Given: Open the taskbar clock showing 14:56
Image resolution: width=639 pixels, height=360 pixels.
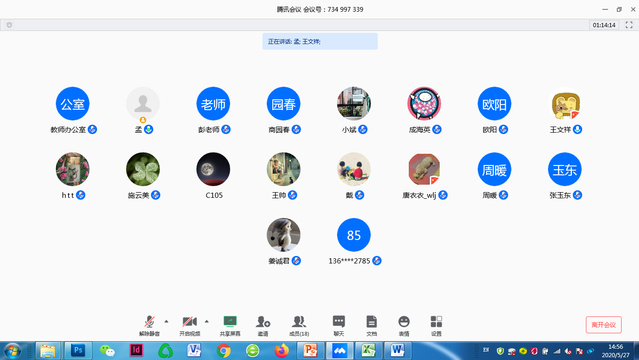Looking at the screenshot, I should point(615,351).
